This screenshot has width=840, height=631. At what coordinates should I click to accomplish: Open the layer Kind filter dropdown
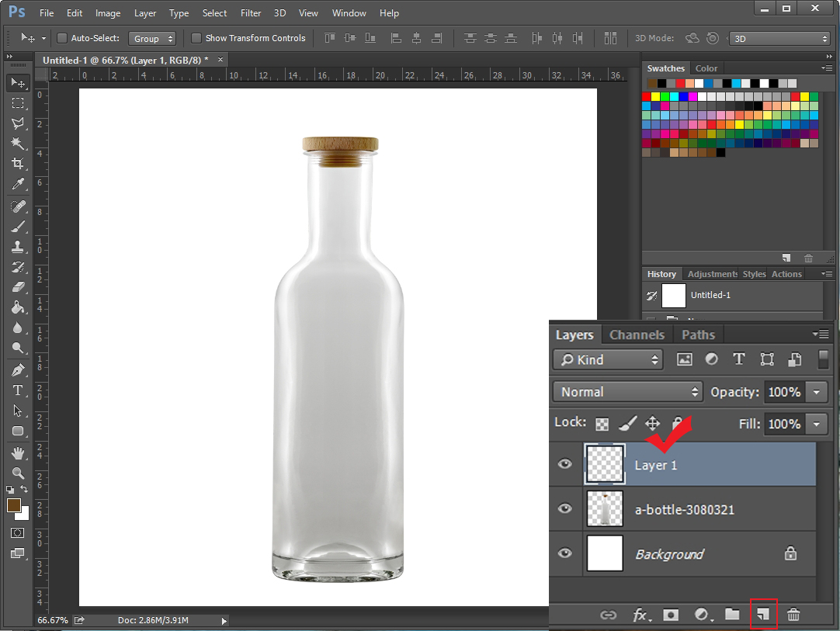(608, 360)
